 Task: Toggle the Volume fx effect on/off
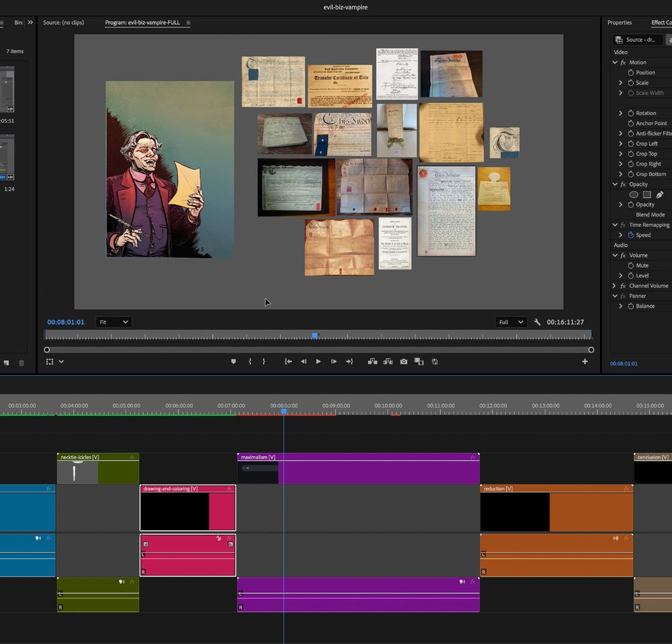623,255
